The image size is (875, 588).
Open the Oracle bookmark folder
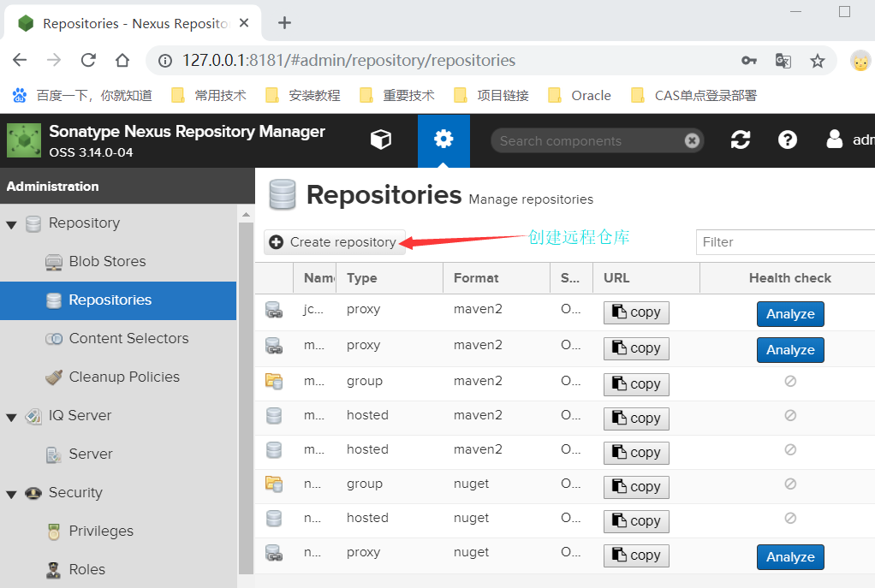(580, 95)
